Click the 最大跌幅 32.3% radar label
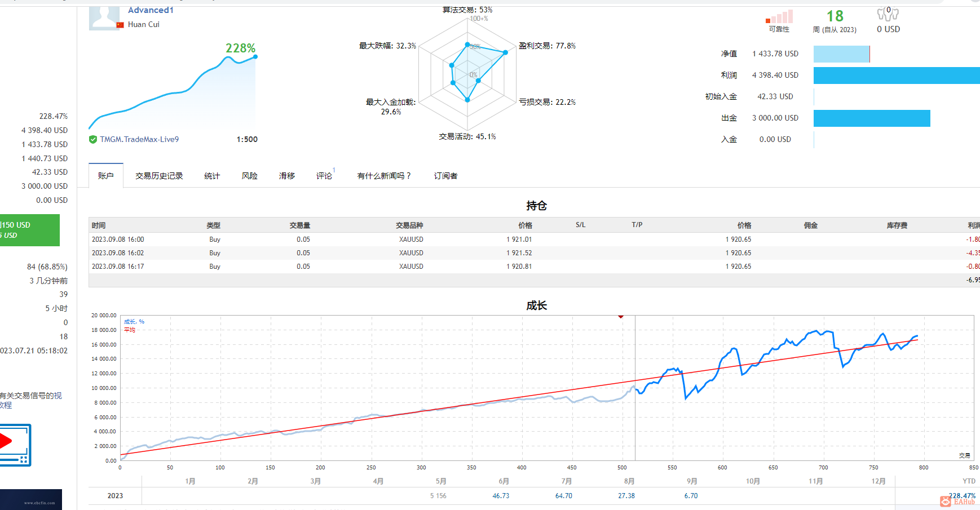 point(387,46)
